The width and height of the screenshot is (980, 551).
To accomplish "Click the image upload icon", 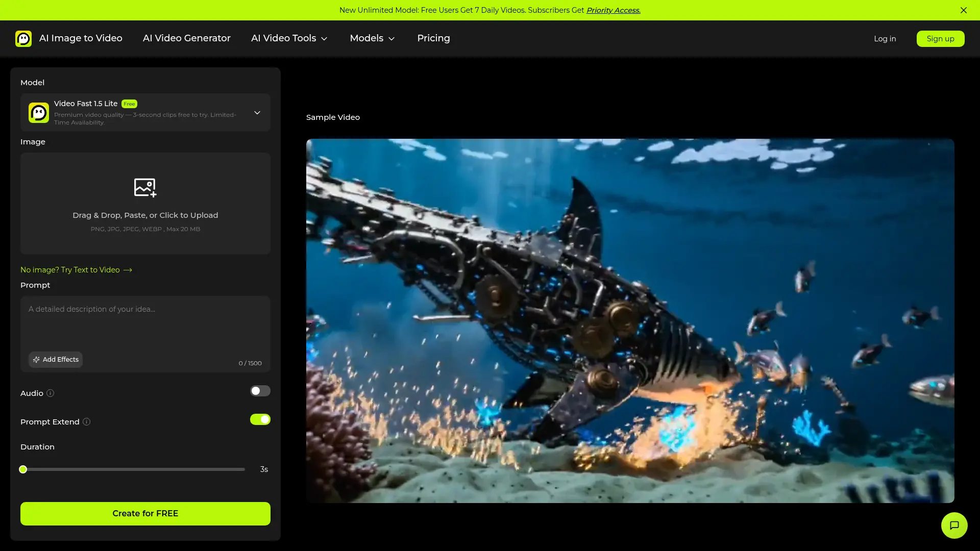I will point(145,187).
